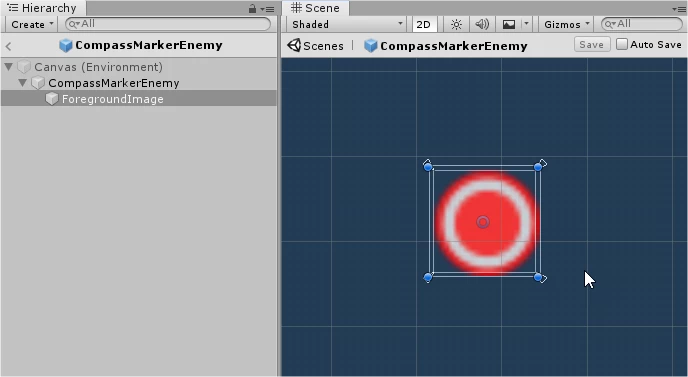Image resolution: width=688 pixels, height=377 pixels.
Task: Click the Save prefab button
Action: point(591,44)
